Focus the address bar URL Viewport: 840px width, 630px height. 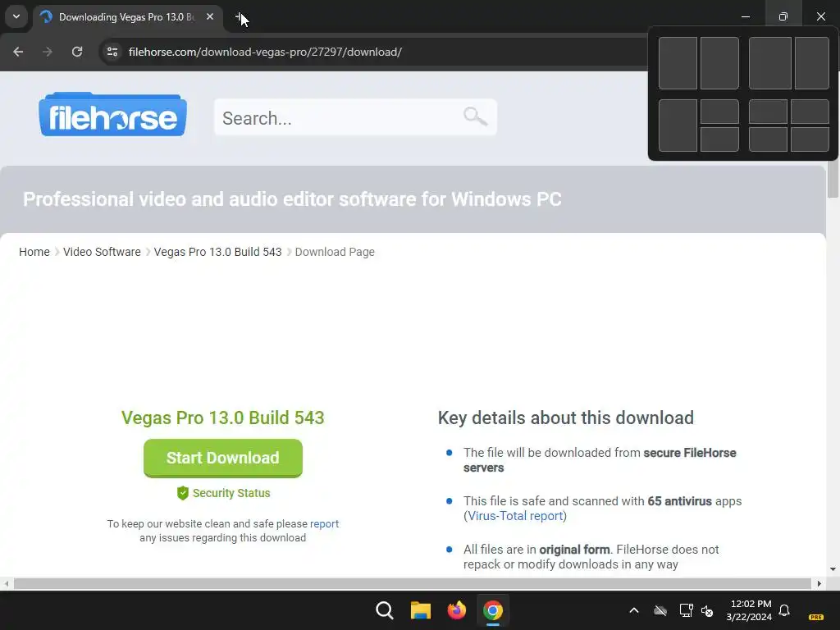[265, 52]
